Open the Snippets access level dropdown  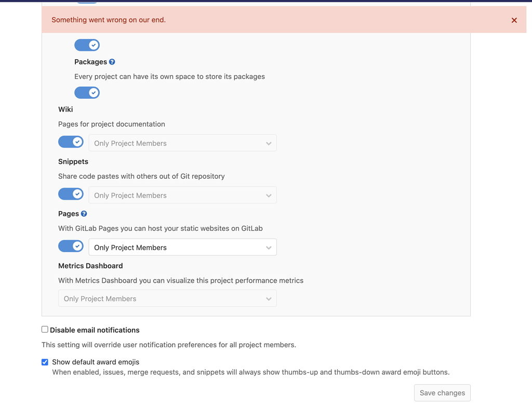click(182, 195)
